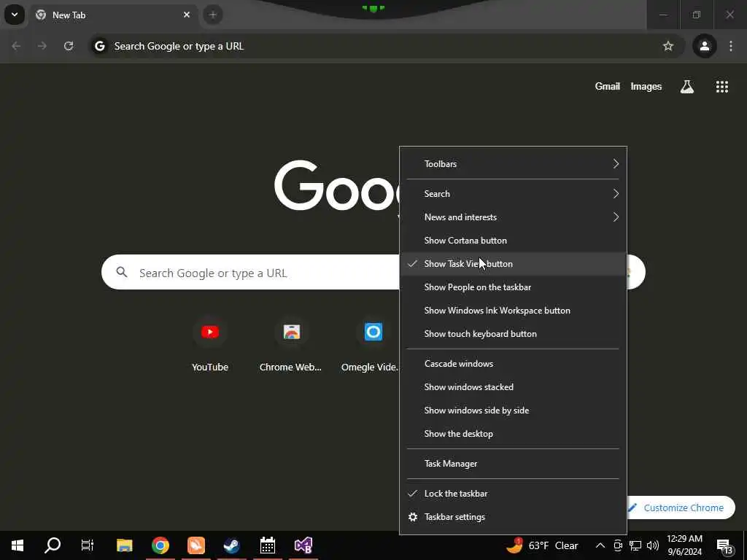The image size is (747, 560).
Task: Open the Google apps grid
Action: (721, 87)
